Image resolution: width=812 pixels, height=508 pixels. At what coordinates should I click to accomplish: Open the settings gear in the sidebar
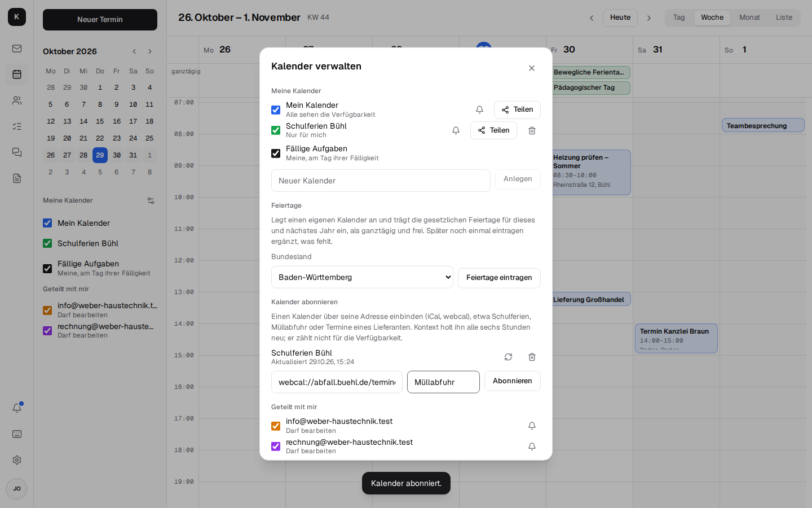[x=17, y=460]
